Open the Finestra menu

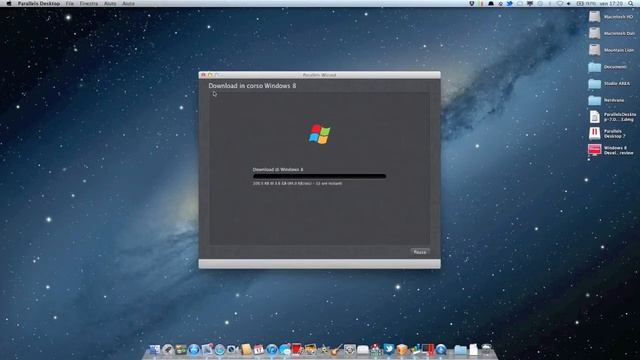[89, 4]
